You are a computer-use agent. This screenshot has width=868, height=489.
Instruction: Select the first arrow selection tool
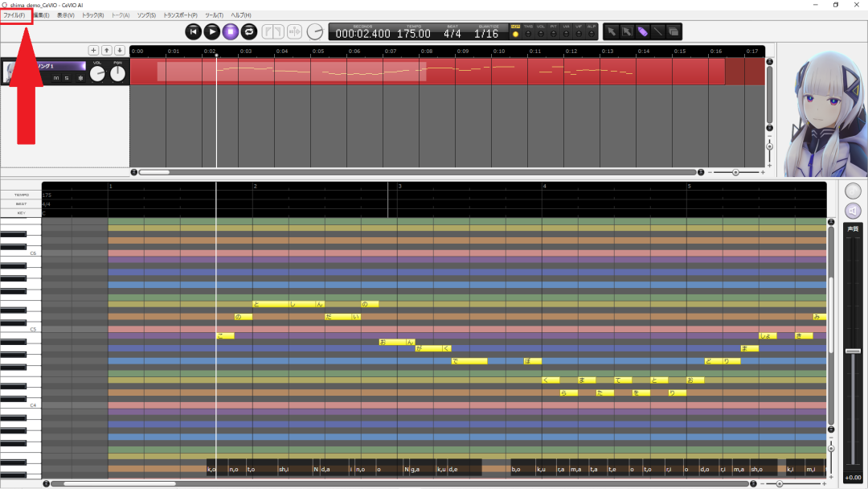click(611, 32)
